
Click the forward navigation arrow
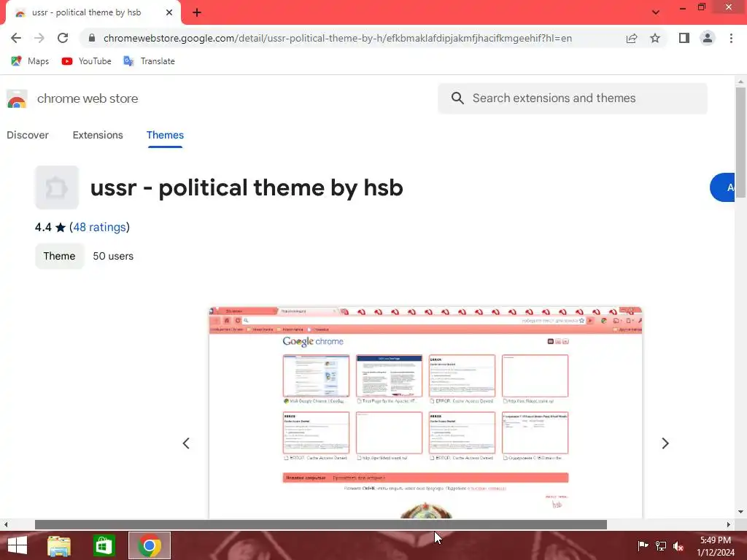(x=39, y=38)
